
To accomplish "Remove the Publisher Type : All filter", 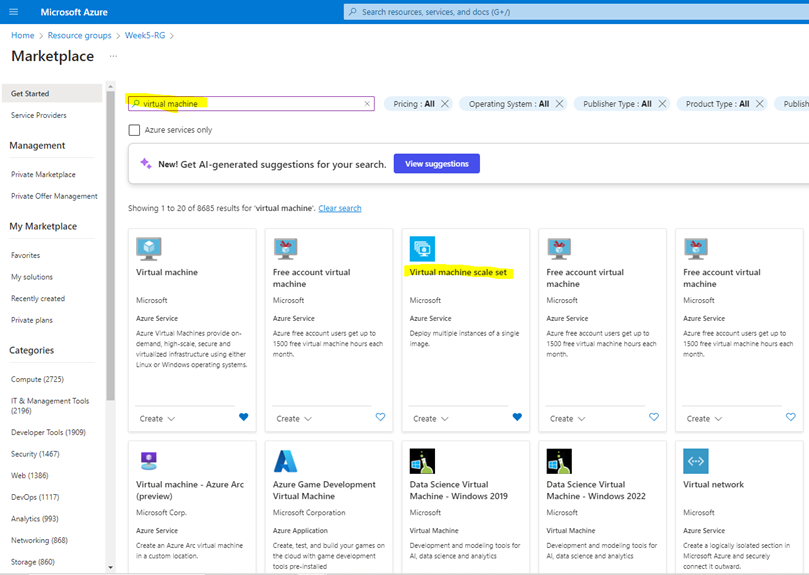I will pyautogui.click(x=662, y=104).
